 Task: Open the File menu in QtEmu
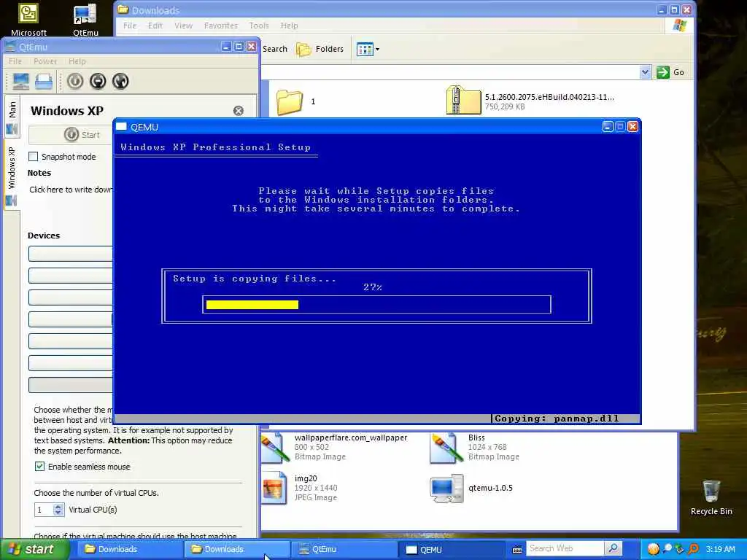tap(15, 61)
